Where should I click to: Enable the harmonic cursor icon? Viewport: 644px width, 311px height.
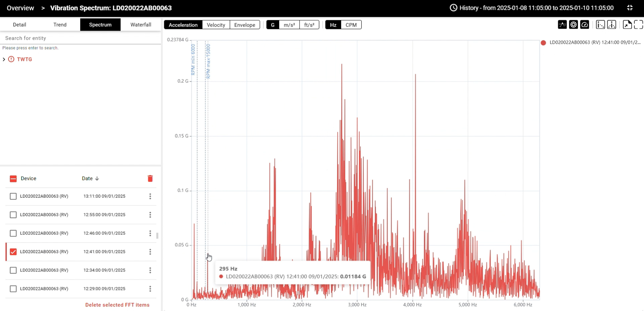point(600,25)
